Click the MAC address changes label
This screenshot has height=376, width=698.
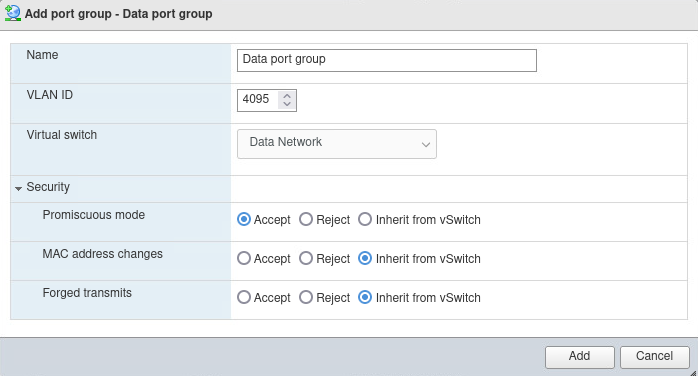point(103,254)
